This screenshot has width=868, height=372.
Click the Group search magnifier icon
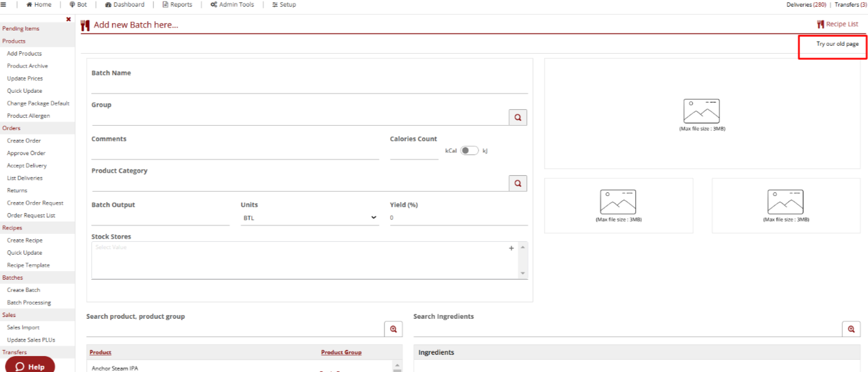tap(518, 118)
